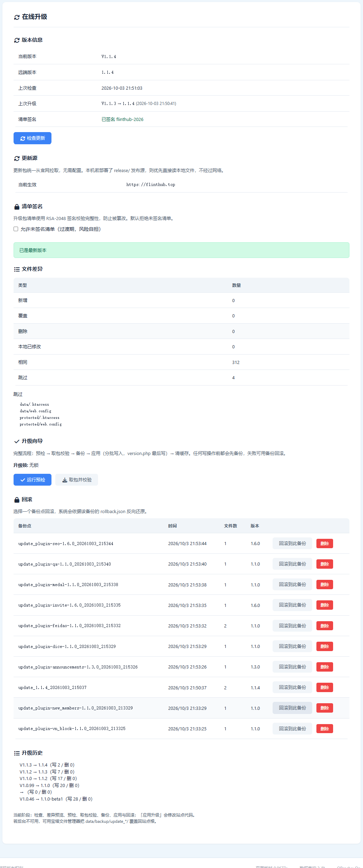This screenshot has height=868, width=363.
Task: Delete the update_plugin-invite-1.6.0 backup
Action: point(325,605)
